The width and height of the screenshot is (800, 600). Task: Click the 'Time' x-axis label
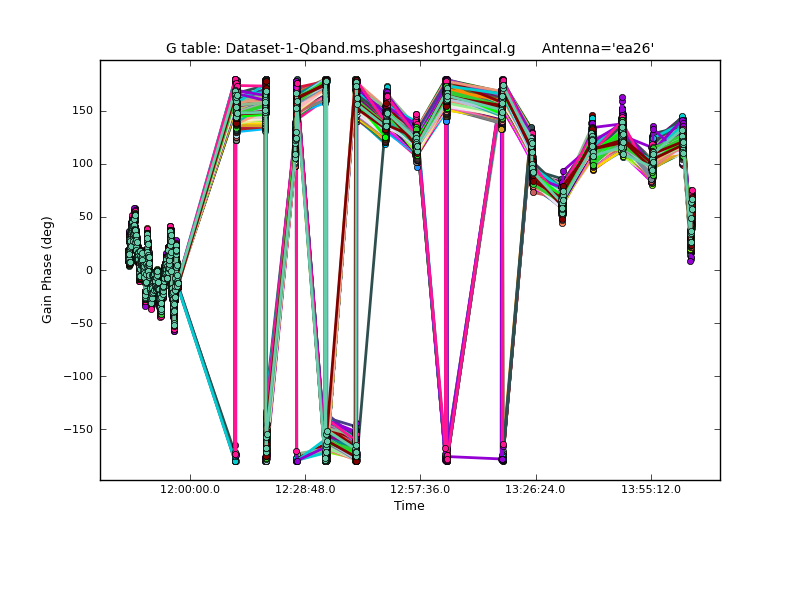pyautogui.click(x=409, y=506)
